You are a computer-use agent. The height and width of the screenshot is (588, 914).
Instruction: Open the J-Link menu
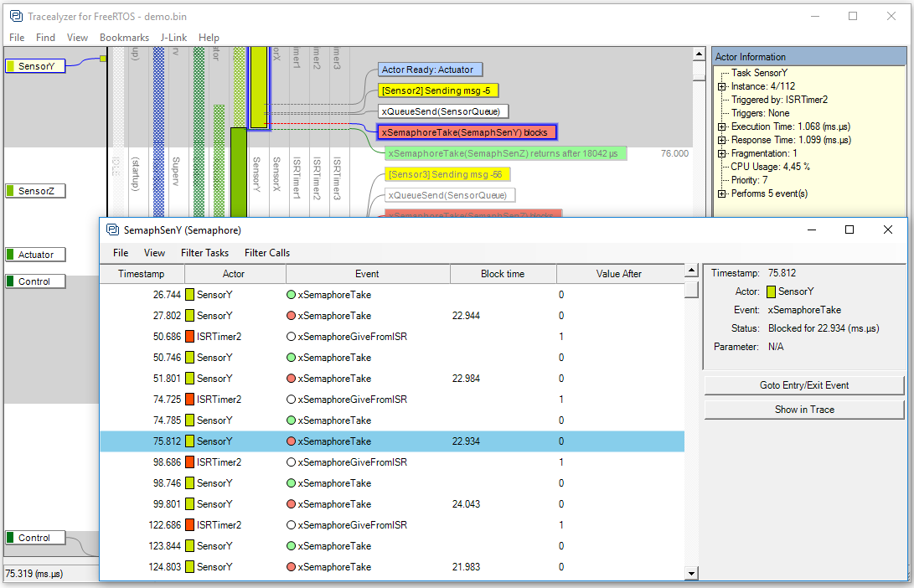(x=173, y=38)
